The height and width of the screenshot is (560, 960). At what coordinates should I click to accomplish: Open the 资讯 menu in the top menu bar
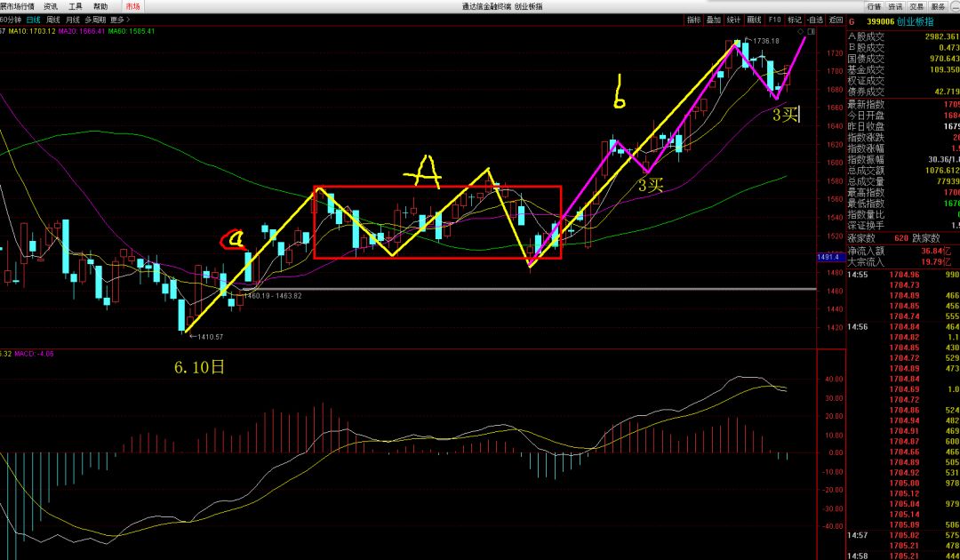[51, 6]
